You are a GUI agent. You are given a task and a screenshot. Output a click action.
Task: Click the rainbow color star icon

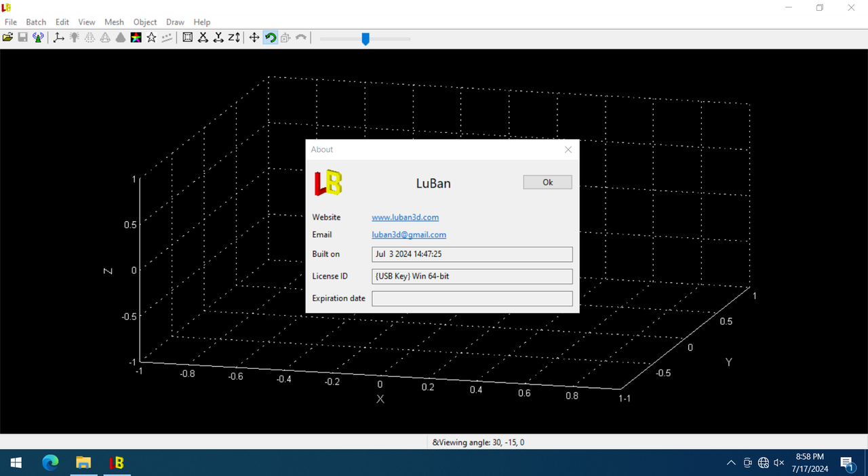tap(136, 38)
